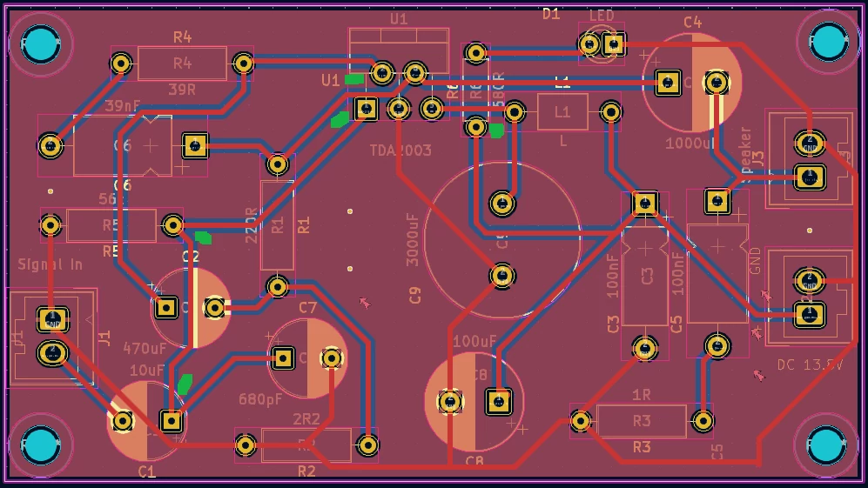Screen dimensions: 868x488
Task: Click pad 1 of Speaker connector J3
Action: click(810, 177)
